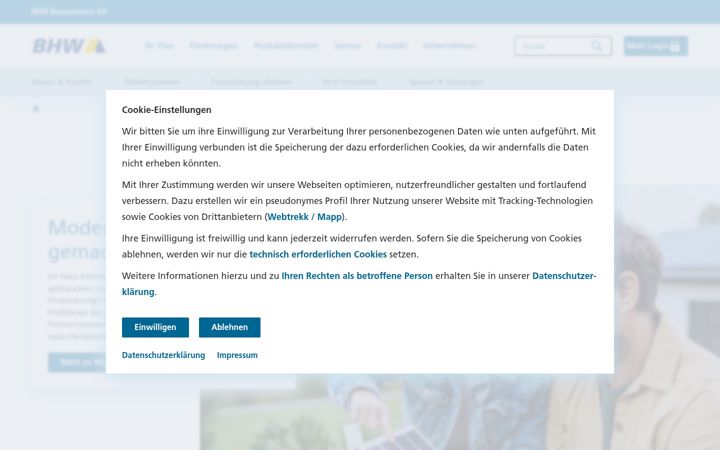Open the technisch erforderlichen Cookies link
Viewport: 720px width, 450px height.
pyautogui.click(x=318, y=254)
